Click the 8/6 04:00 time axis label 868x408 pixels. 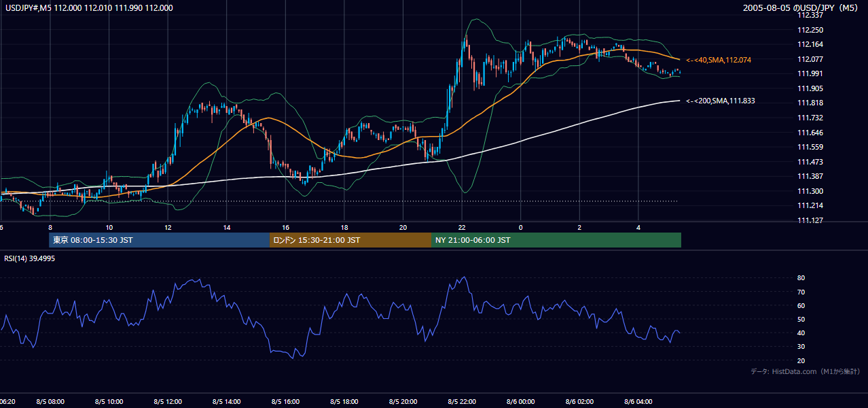639,402
